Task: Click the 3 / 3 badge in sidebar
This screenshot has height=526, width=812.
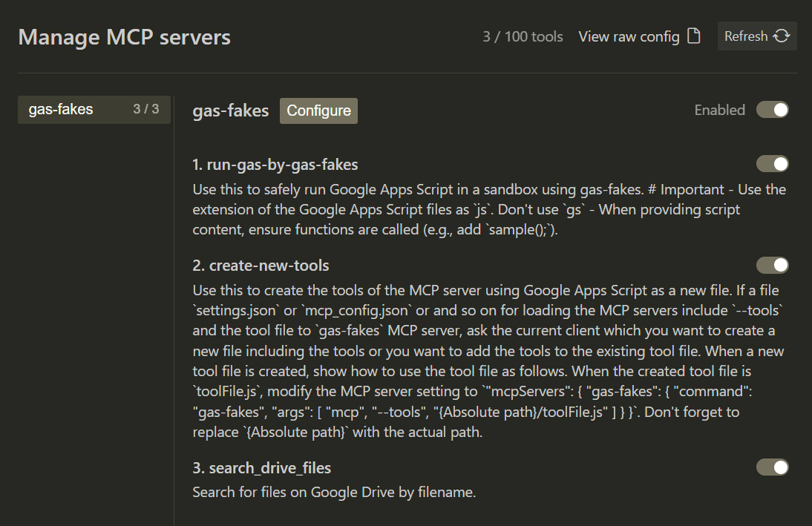Action: pos(146,110)
